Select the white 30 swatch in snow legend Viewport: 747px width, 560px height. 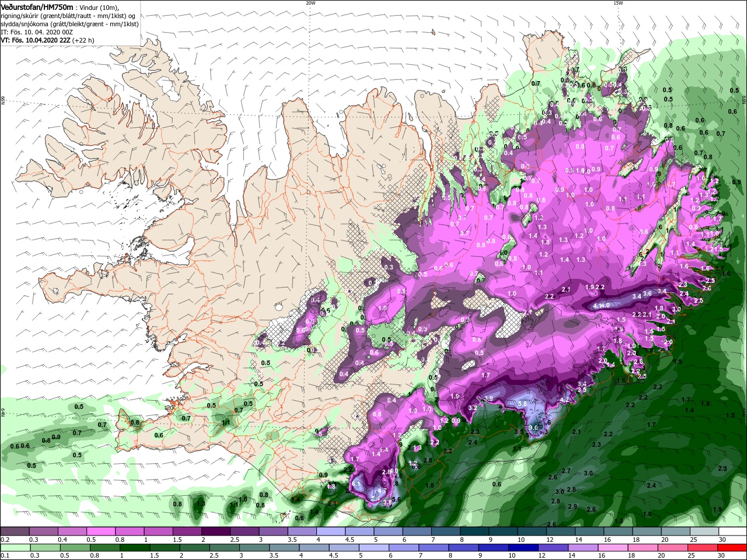tap(732, 531)
